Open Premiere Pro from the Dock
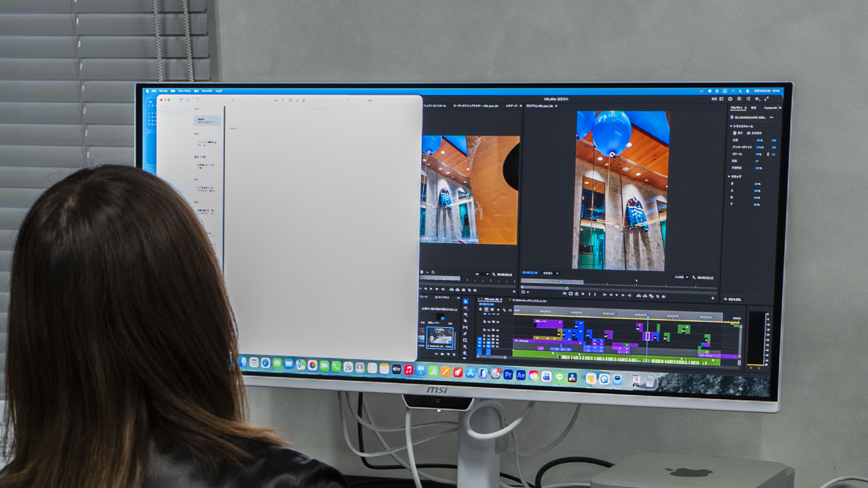This screenshot has width=868, height=488. click(x=508, y=374)
